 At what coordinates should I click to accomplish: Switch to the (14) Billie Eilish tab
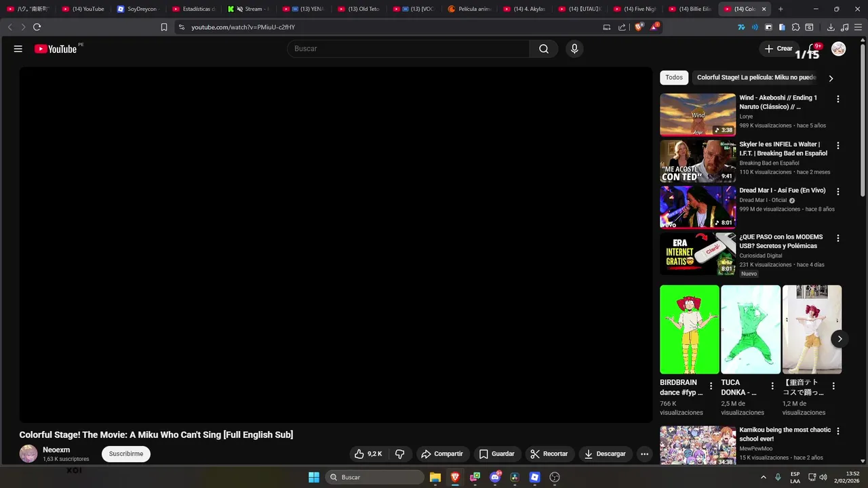pyautogui.click(x=691, y=9)
